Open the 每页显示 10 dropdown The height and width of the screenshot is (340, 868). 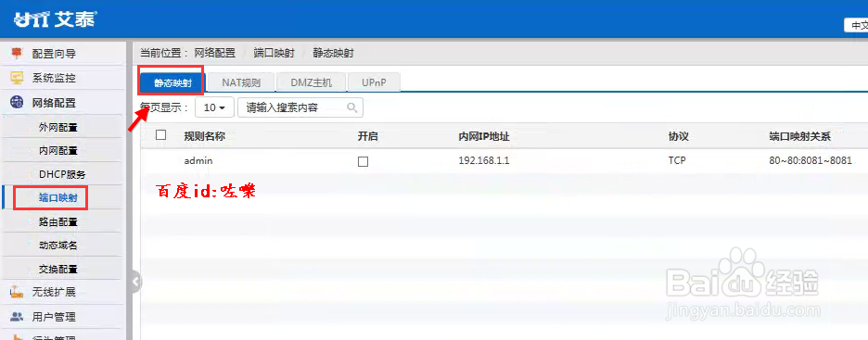coord(214,107)
